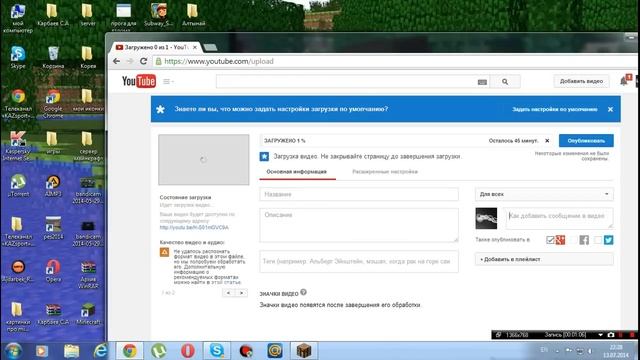Screen dimensions: 640x360
Task: Click the Twitter share icon
Action: coord(609,240)
